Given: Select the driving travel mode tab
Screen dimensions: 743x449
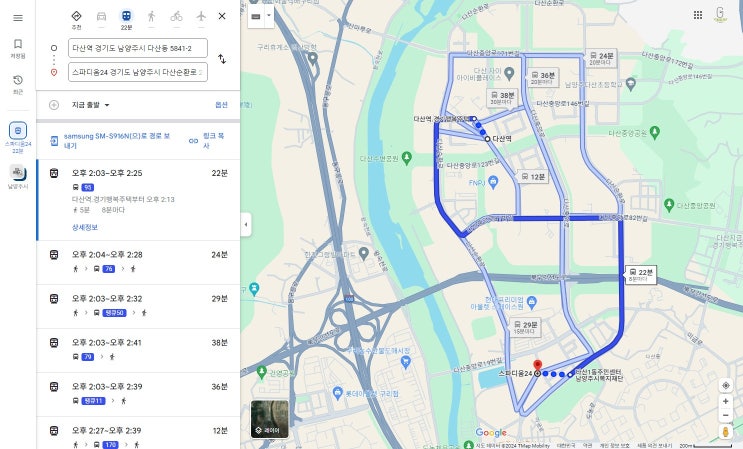Looking at the screenshot, I should point(101,17).
